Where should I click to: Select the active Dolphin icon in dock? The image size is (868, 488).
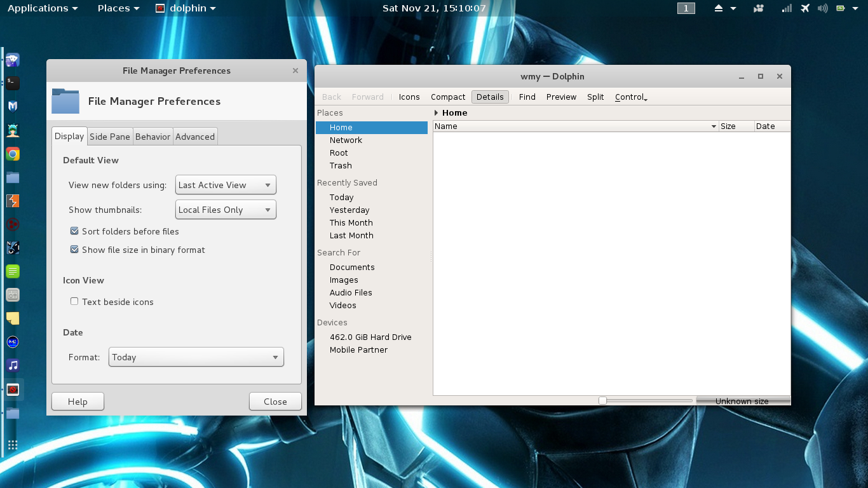coord(13,390)
